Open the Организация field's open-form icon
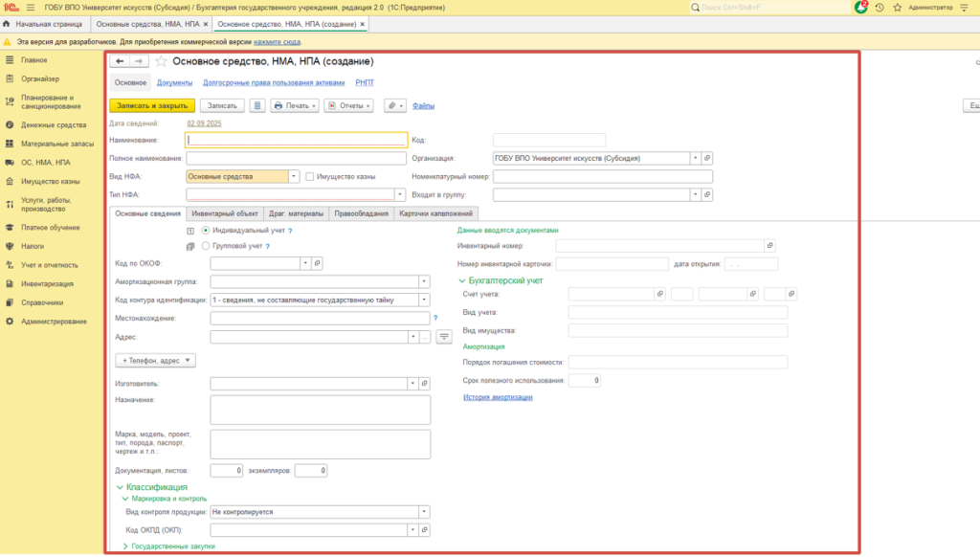 [707, 158]
